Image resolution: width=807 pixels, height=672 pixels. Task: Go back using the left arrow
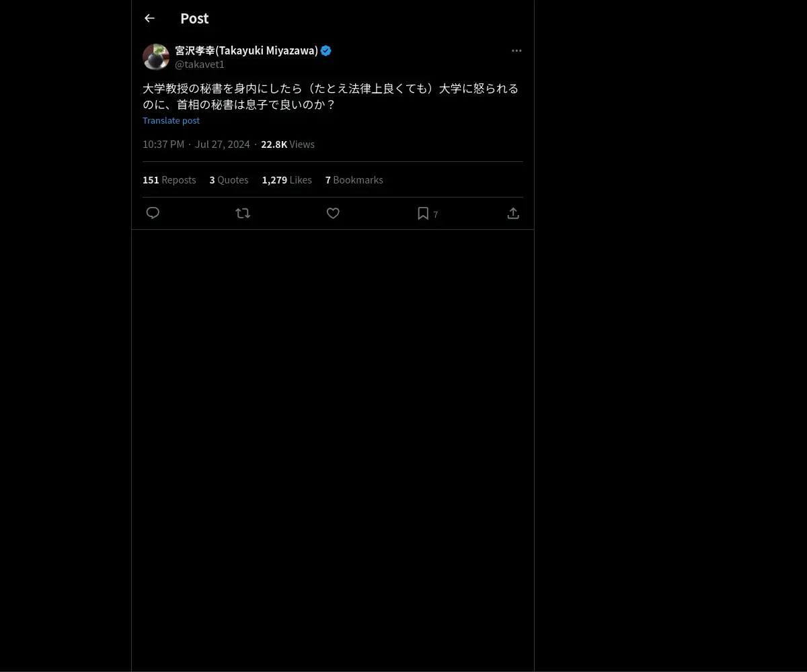pyautogui.click(x=149, y=18)
